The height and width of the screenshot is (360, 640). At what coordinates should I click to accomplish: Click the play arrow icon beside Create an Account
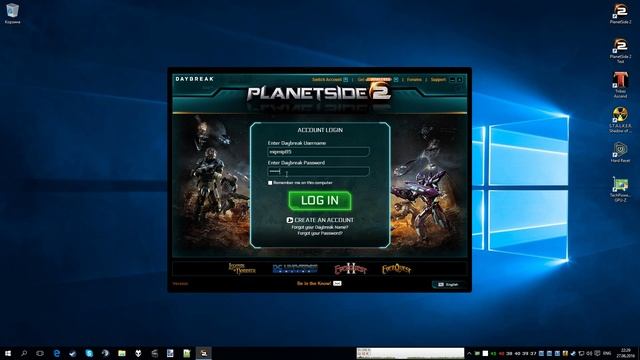click(289, 220)
